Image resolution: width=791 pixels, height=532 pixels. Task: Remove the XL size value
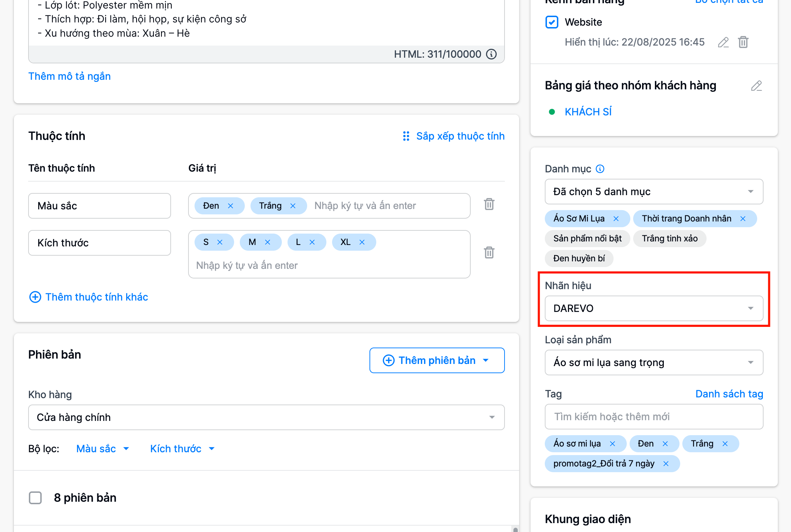362,242
